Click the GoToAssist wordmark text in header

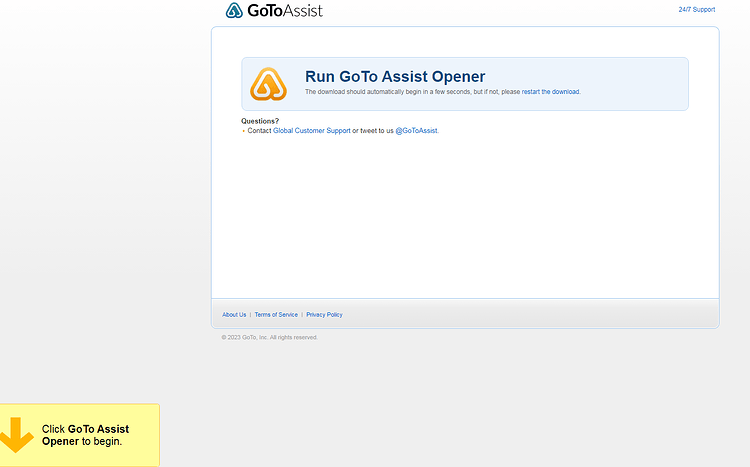(285, 11)
